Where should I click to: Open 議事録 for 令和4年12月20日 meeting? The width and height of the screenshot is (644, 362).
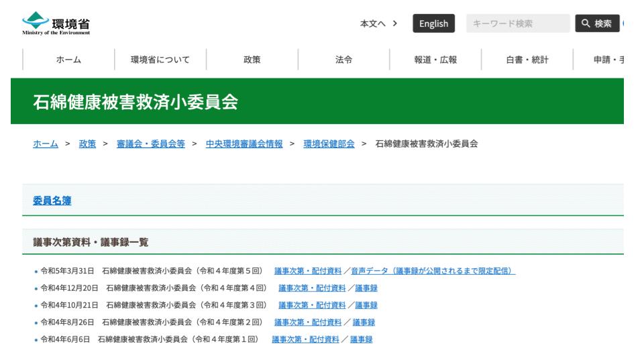[x=366, y=288]
